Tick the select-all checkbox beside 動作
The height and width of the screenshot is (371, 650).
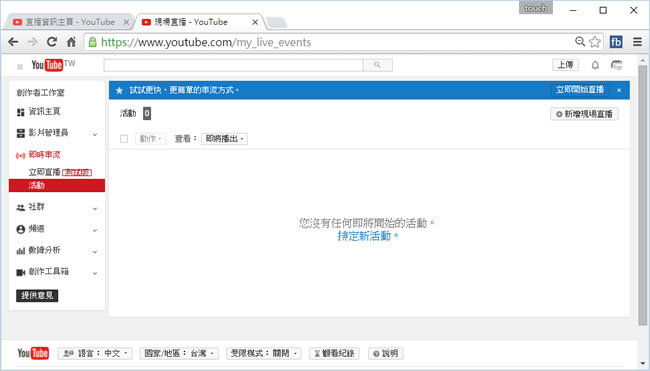pyautogui.click(x=124, y=139)
